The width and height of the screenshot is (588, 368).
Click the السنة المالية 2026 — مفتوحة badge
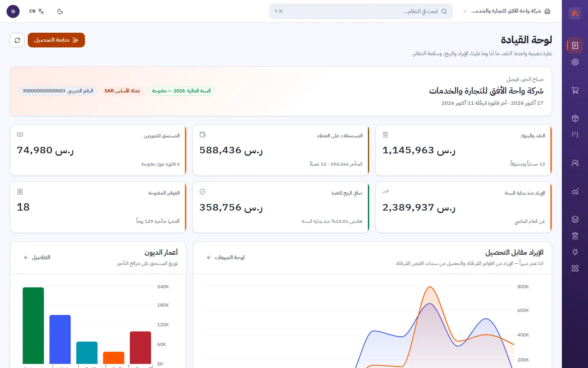point(181,91)
